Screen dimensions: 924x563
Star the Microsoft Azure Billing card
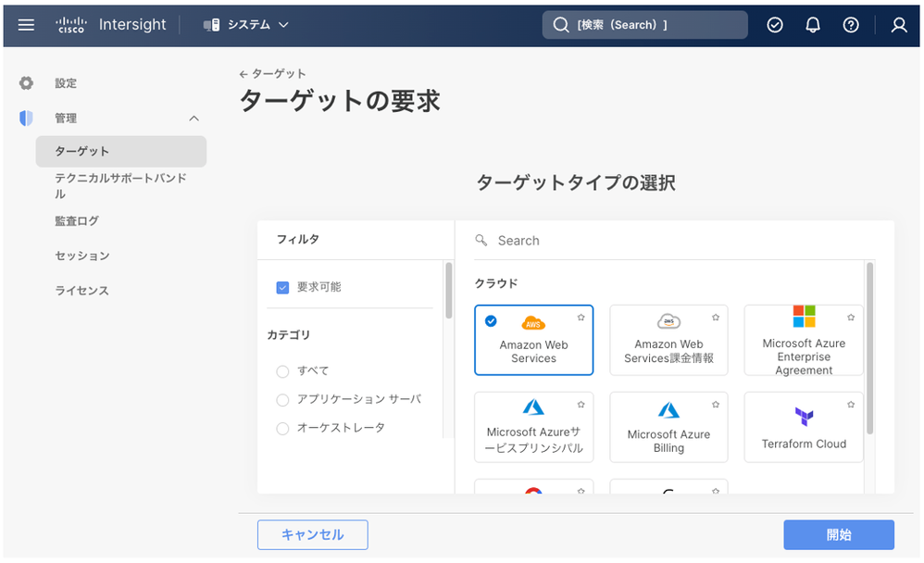pos(716,405)
